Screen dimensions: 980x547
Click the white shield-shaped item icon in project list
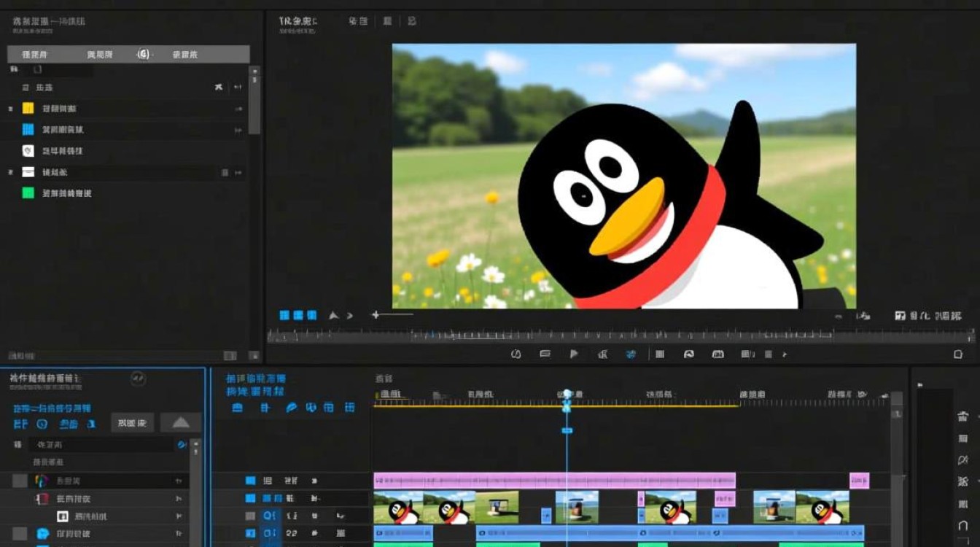pos(28,151)
